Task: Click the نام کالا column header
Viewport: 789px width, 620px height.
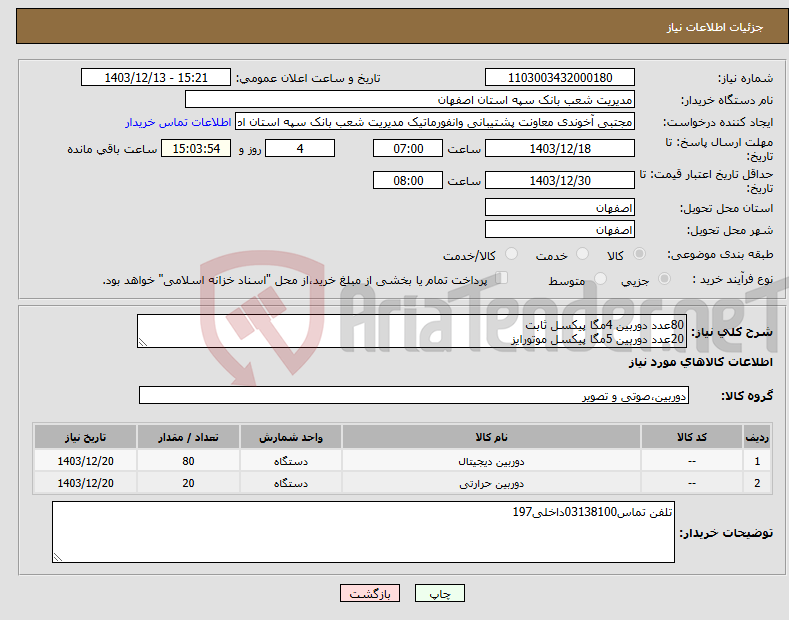Action: click(492, 437)
